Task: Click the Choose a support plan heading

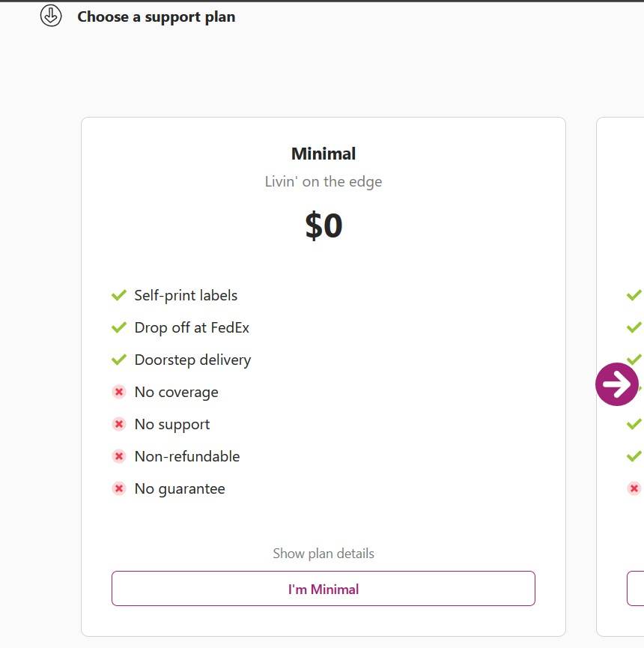Action: click(156, 16)
